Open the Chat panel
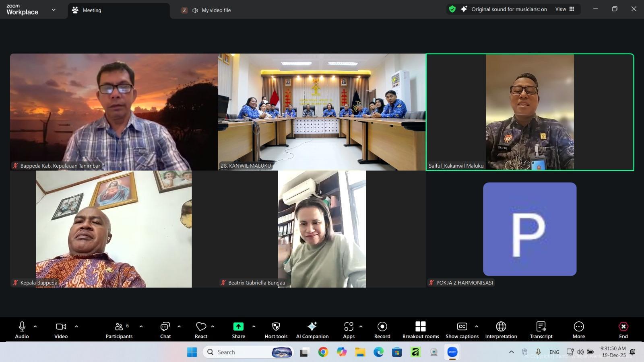 [165, 330]
